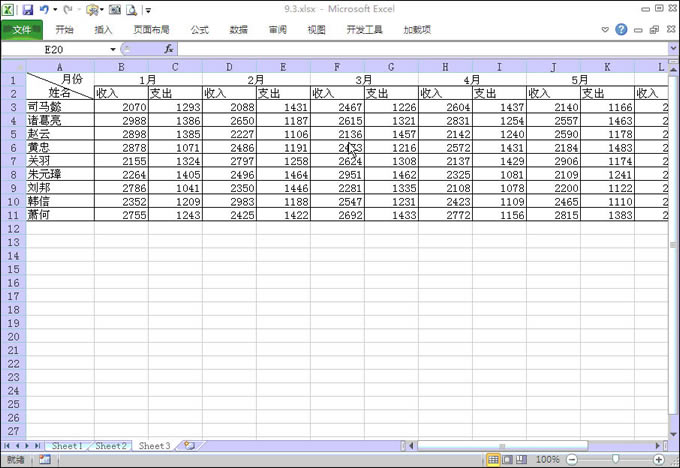
Task: Select column B header
Action: click(121, 67)
